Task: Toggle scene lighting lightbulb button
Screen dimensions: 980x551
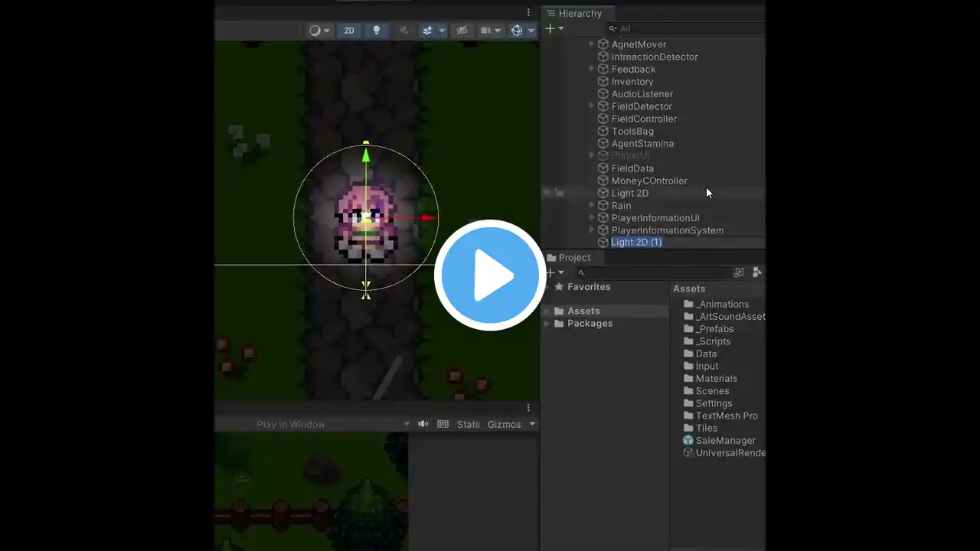Action: click(376, 31)
